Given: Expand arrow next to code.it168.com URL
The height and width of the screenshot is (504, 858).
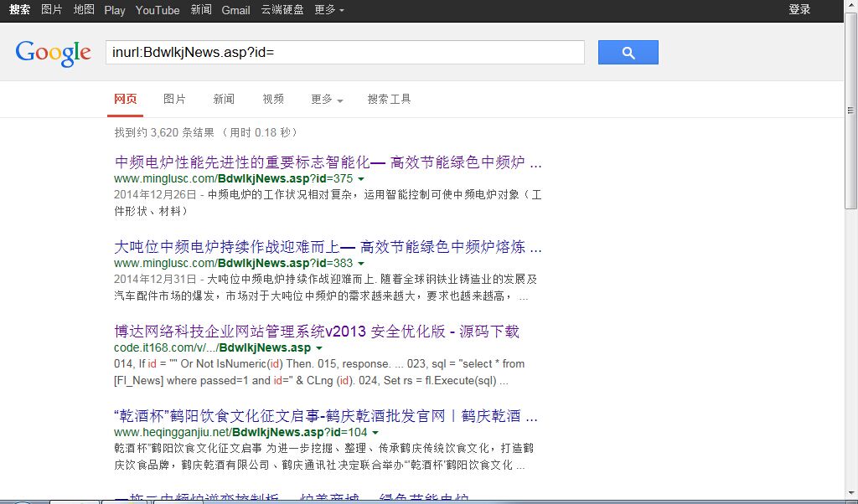Looking at the screenshot, I should 319,348.
